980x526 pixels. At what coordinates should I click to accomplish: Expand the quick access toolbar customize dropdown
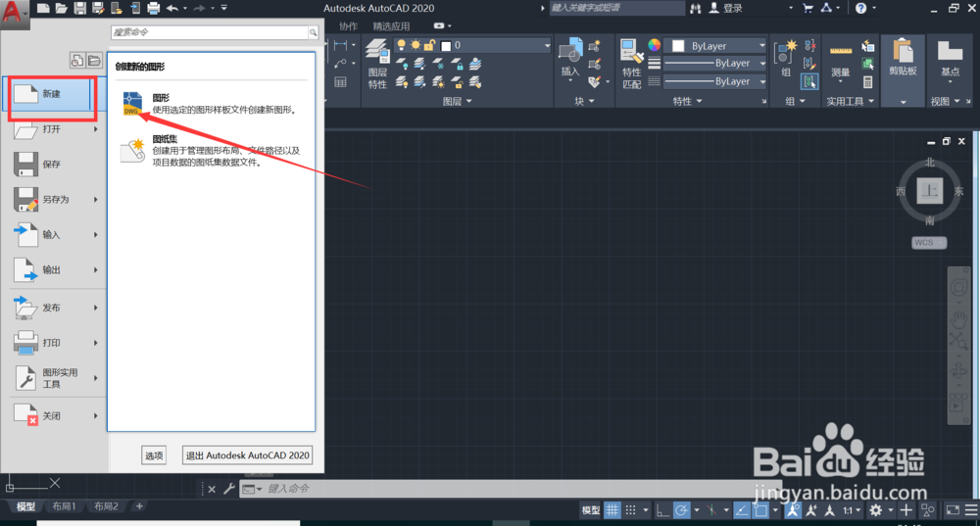click(224, 8)
